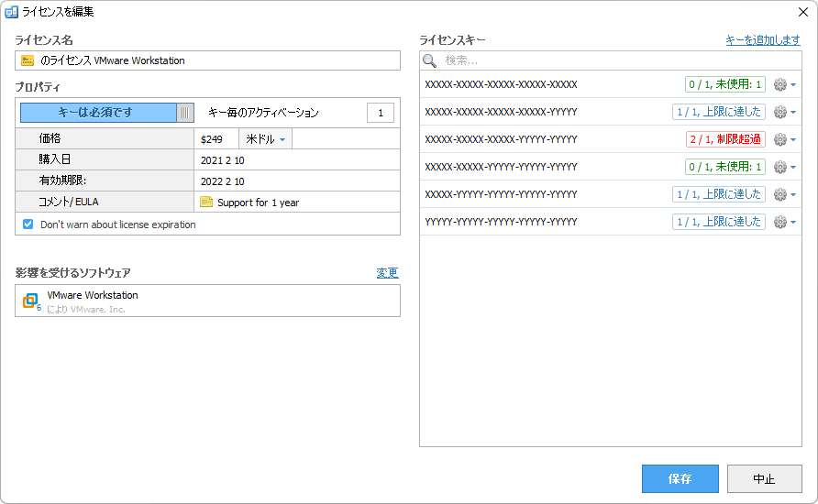Click the yellow note icon beside Support for 1 year
The height and width of the screenshot is (504, 818).
pyautogui.click(x=206, y=203)
